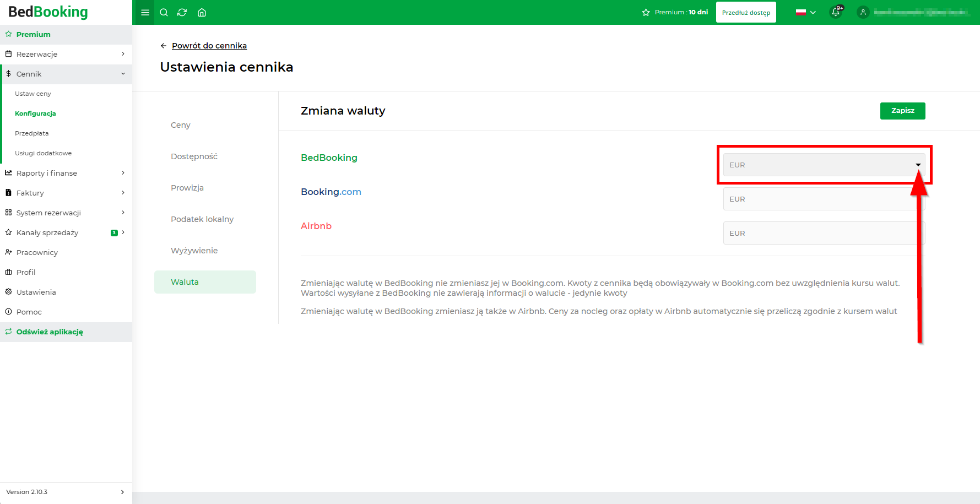Click the Booking.com channel label
This screenshot has height=504, width=980.
[x=331, y=192]
